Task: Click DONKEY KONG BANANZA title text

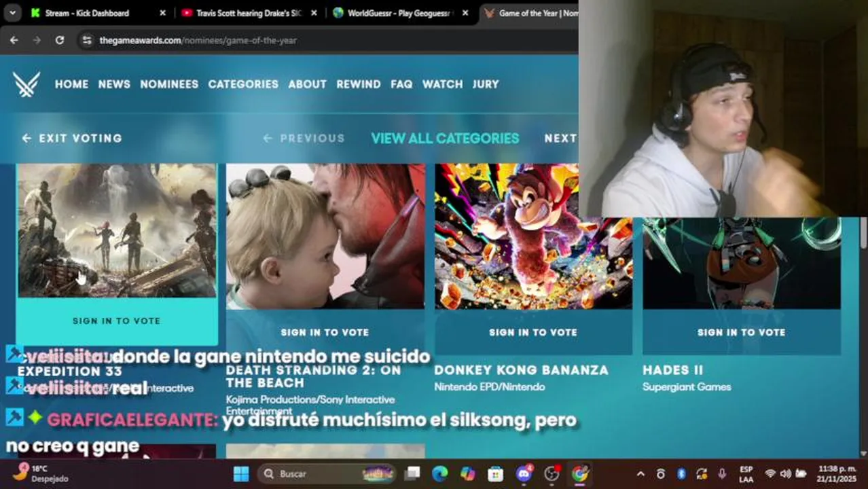Action: click(x=521, y=370)
